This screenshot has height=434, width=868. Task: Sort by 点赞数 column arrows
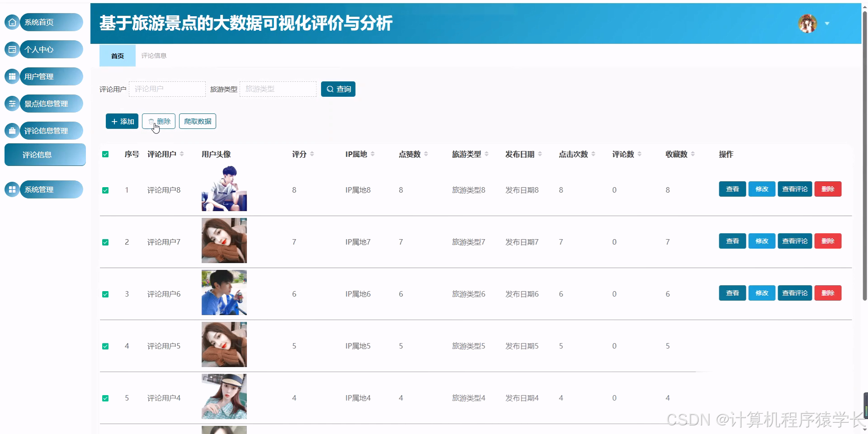(x=425, y=154)
